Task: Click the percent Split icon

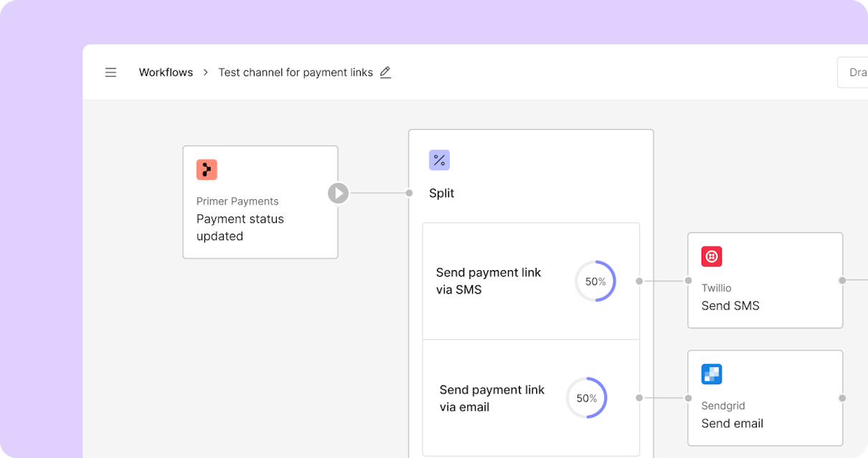Action: pos(439,160)
